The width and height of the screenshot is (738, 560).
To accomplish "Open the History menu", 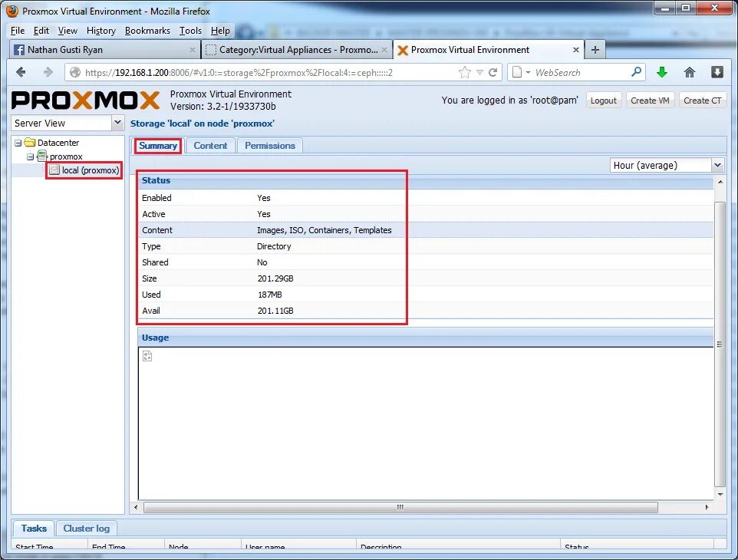I will pyautogui.click(x=100, y=31).
